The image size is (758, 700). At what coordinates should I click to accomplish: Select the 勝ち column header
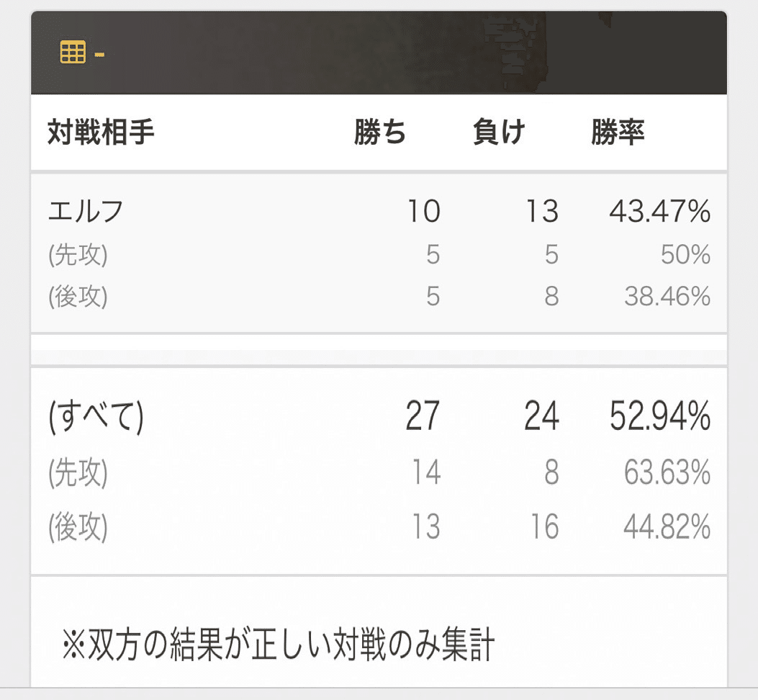click(x=380, y=132)
